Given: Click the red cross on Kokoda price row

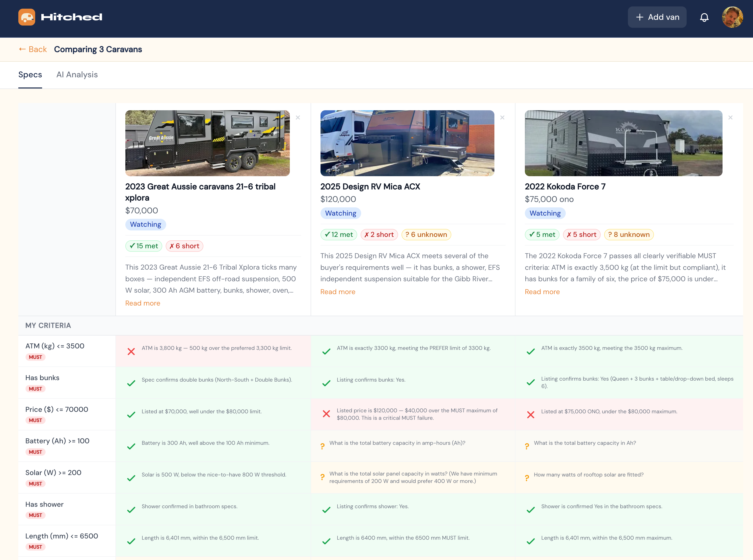Looking at the screenshot, I should [531, 415].
